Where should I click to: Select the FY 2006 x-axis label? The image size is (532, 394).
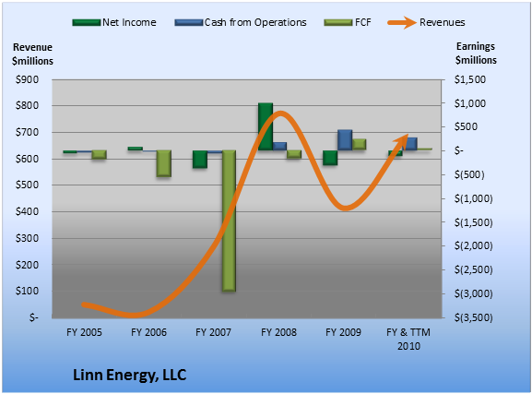[x=148, y=332]
